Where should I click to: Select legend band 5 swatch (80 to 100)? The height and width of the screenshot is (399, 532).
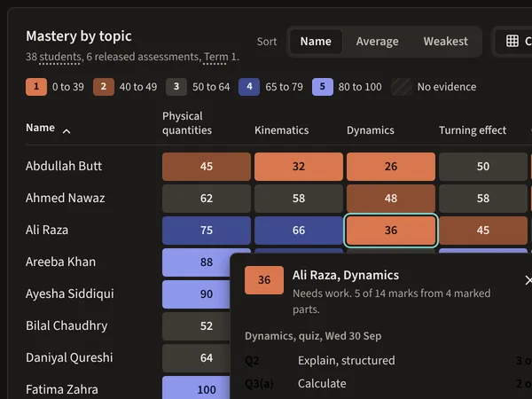pyautogui.click(x=323, y=87)
